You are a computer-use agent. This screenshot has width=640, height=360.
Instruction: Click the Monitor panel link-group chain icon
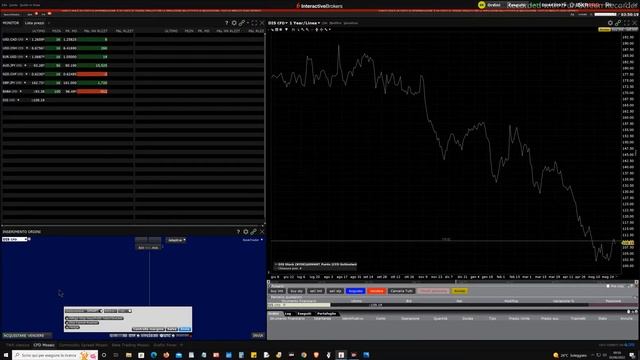point(242,23)
